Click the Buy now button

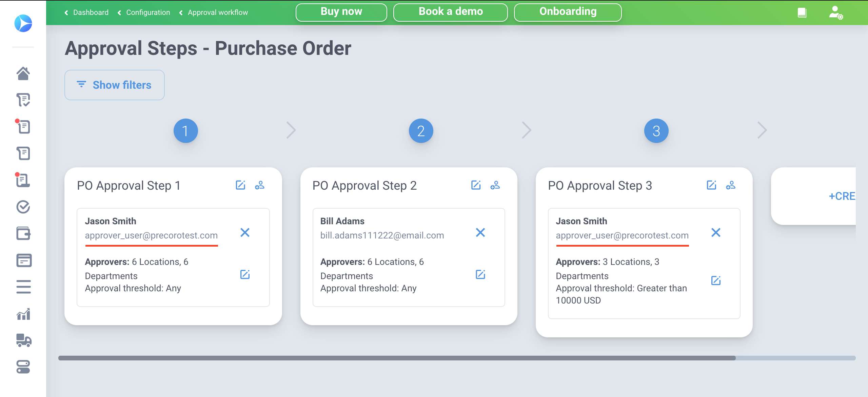click(341, 12)
